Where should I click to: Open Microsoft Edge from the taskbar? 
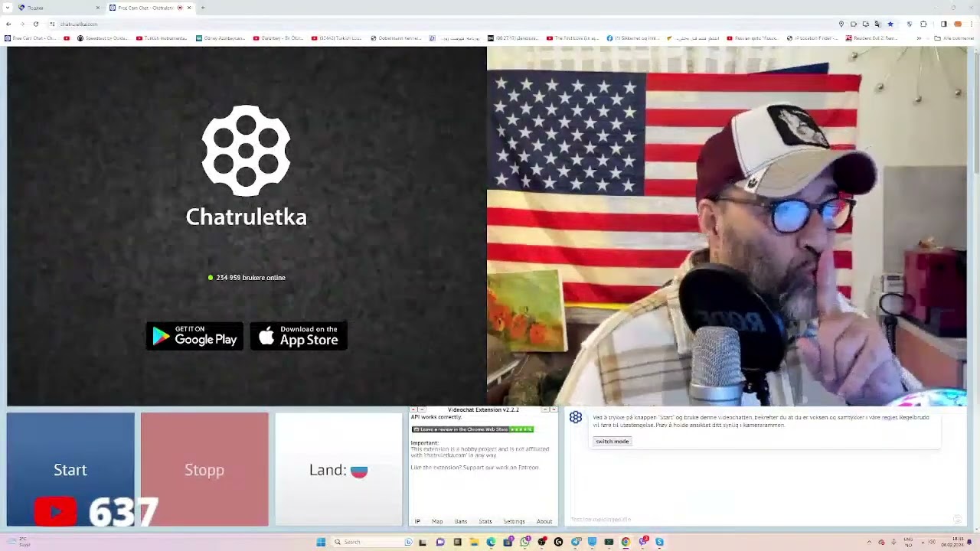[491, 542]
